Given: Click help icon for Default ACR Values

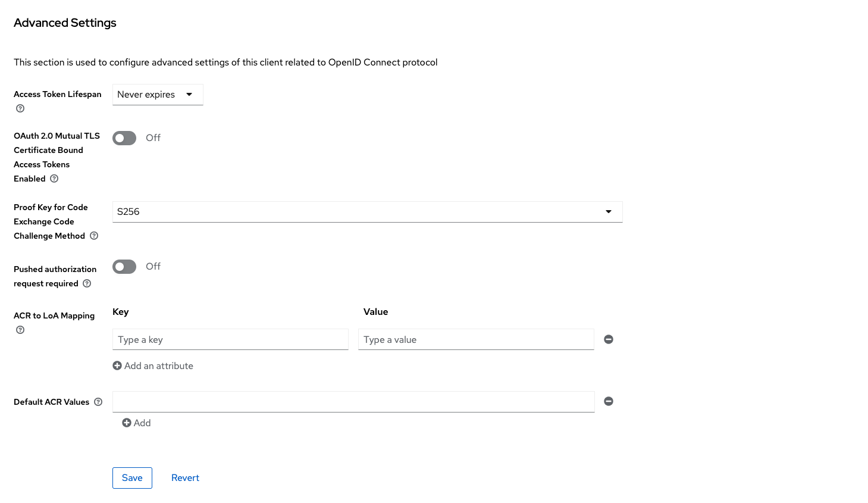Looking at the screenshot, I should 98,402.
